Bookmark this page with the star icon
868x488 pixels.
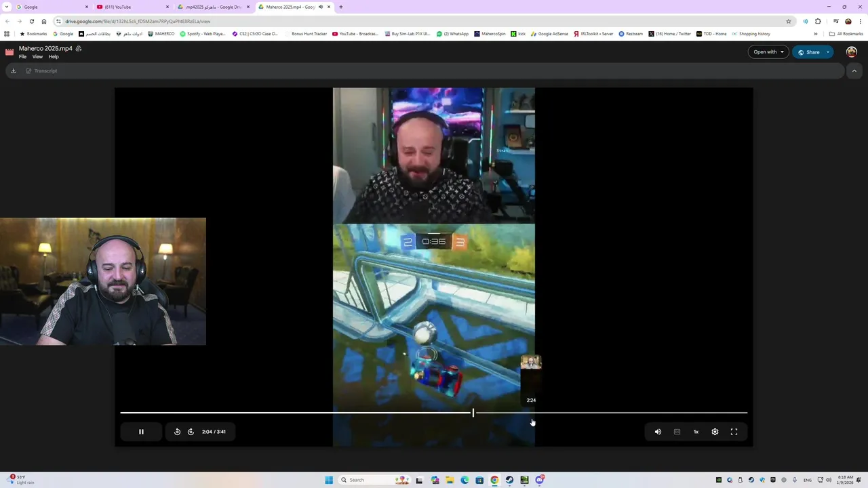pyautogui.click(x=789, y=21)
